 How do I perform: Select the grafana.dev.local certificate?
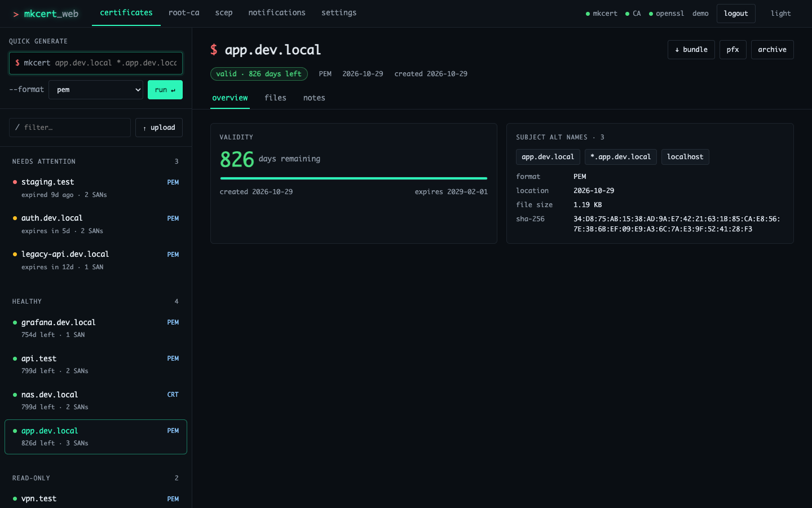coord(96,328)
